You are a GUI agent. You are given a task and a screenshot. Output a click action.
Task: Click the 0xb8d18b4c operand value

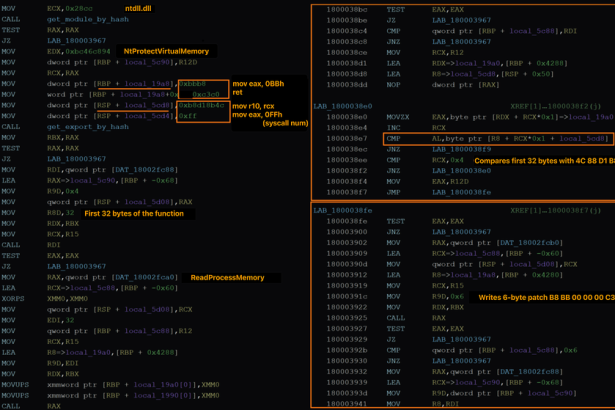[x=201, y=105]
